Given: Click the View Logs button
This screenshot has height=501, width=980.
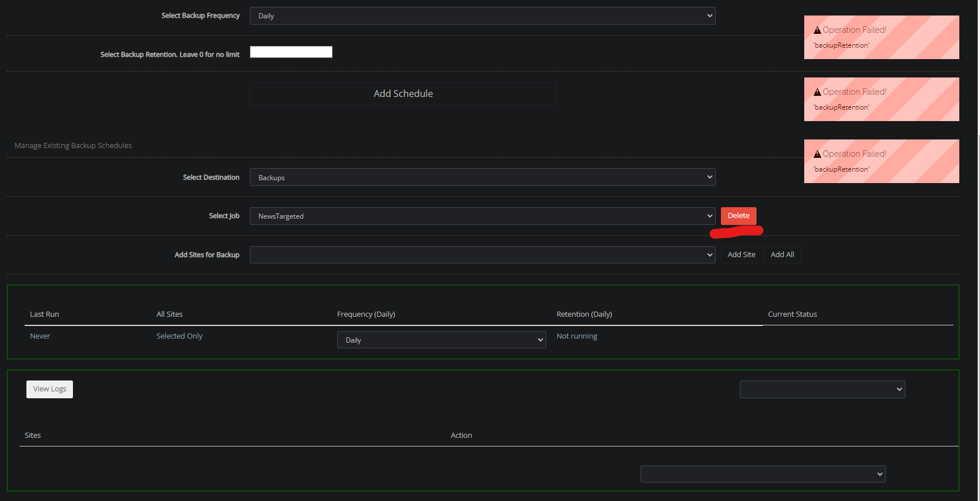Looking at the screenshot, I should (49, 389).
